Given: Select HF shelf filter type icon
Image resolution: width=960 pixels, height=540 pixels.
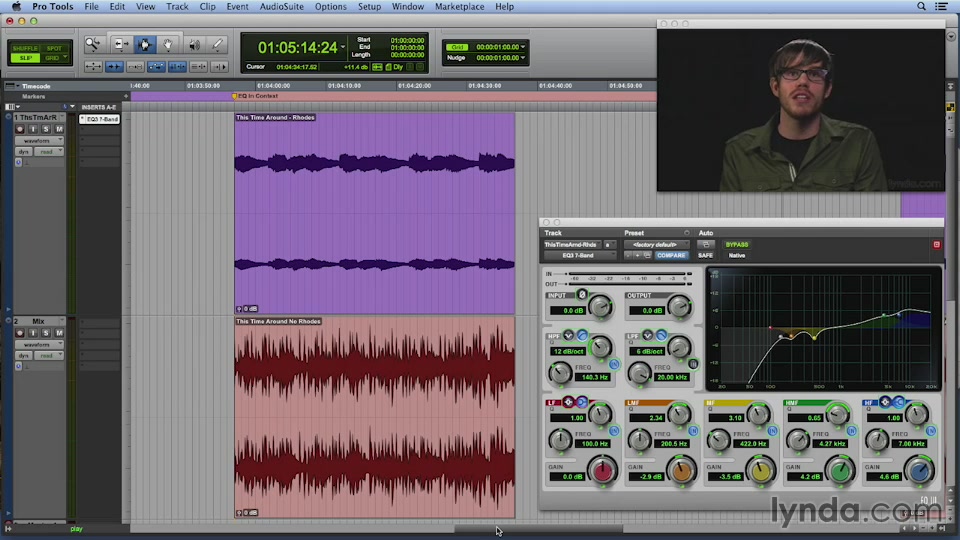Looking at the screenshot, I should [898, 402].
